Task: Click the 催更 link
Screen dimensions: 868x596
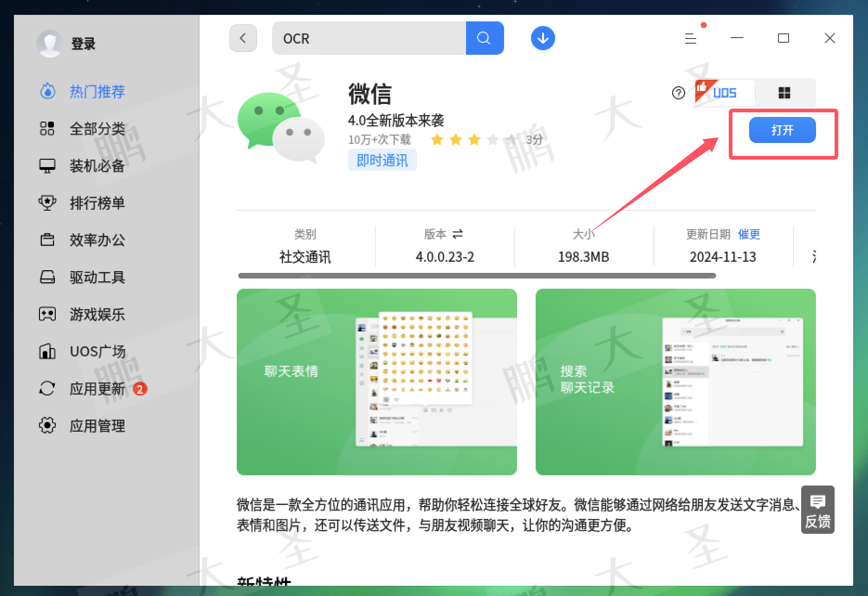Action: 749,234
